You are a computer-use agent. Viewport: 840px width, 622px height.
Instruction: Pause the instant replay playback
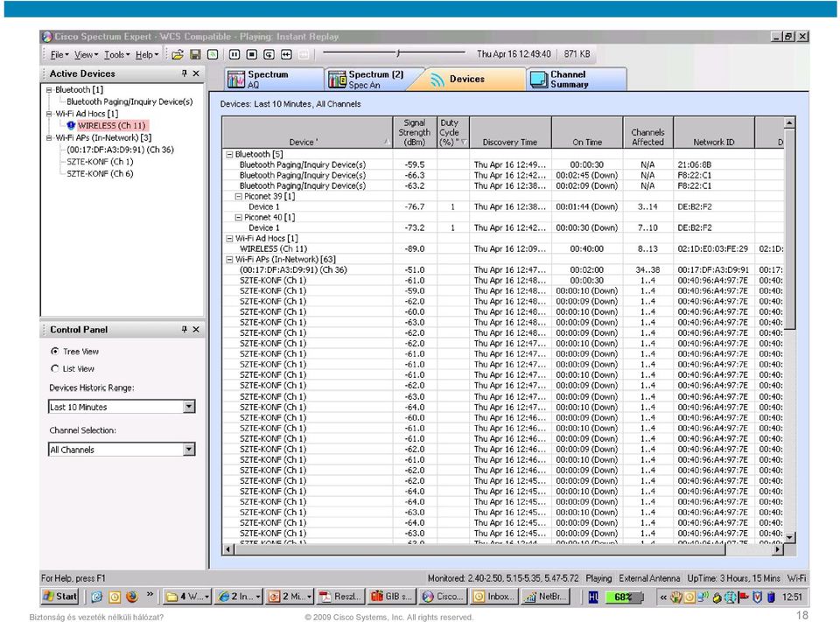[x=234, y=54]
